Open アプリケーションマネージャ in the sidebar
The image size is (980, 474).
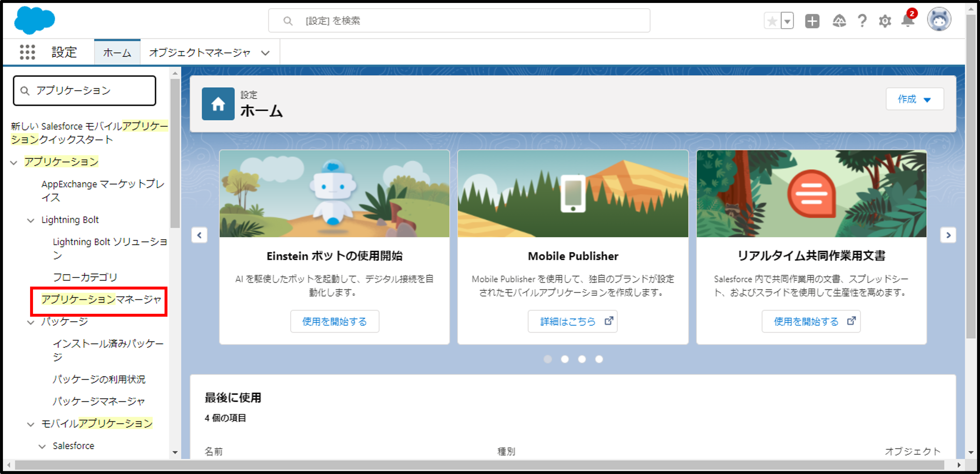[x=101, y=299]
